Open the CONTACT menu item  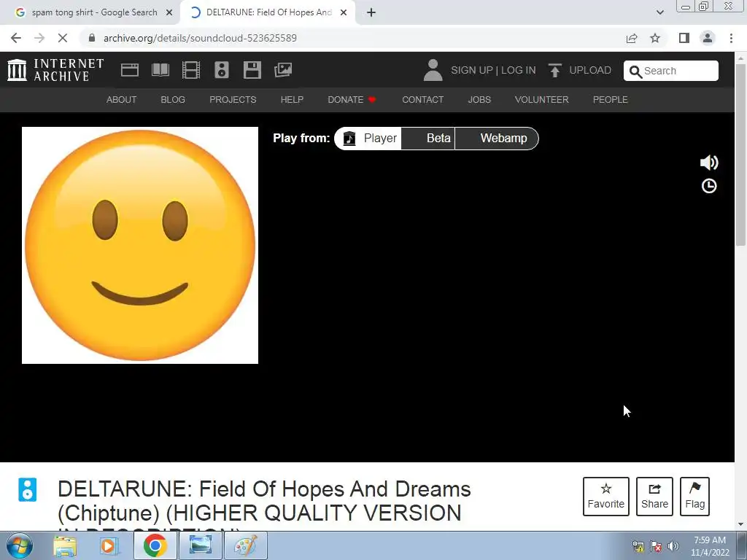pos(422,99)
